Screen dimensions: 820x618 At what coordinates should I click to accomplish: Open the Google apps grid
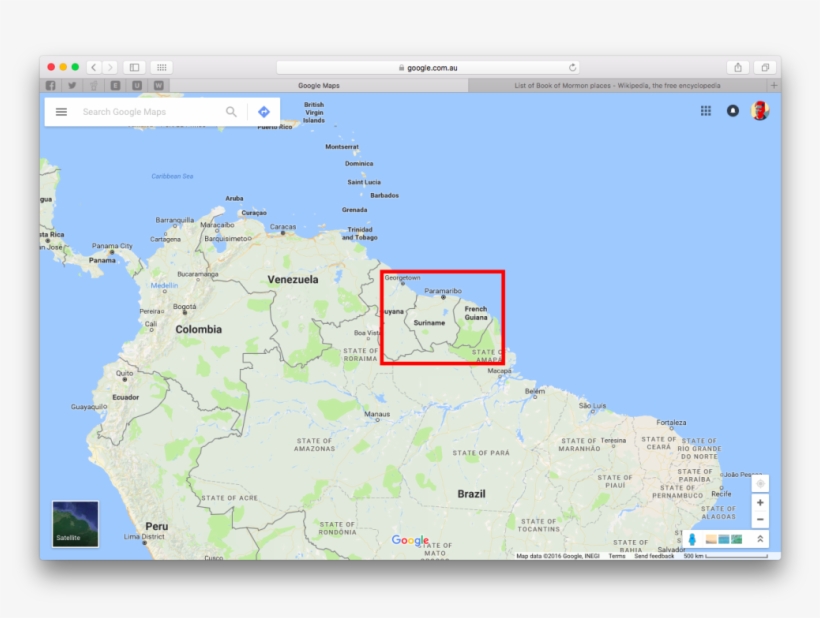(706, 110)
